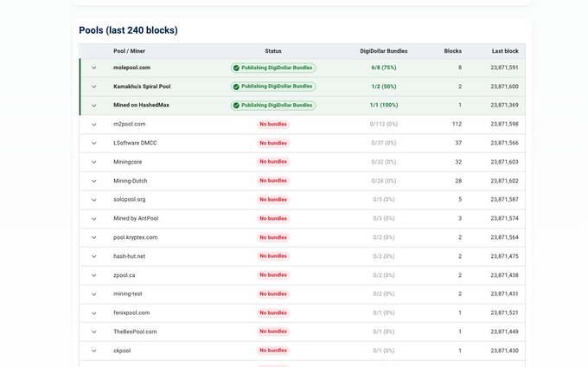Click the Last block column header

click(505, 51)
